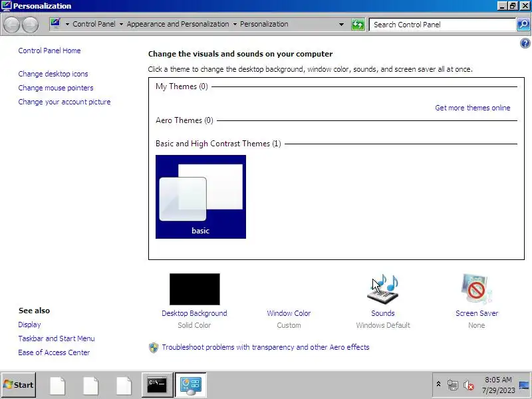Click the search magnifier icon

(x=523, y=25)
